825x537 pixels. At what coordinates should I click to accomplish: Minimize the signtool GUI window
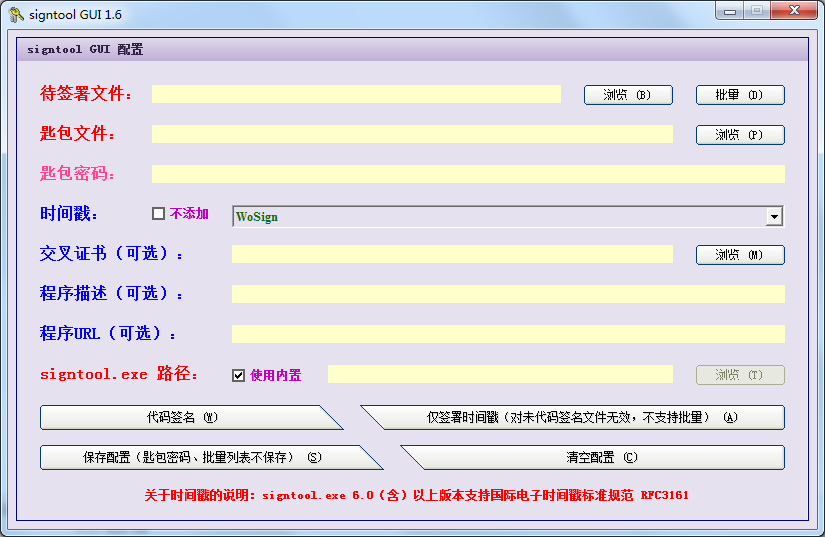point(732,11)
